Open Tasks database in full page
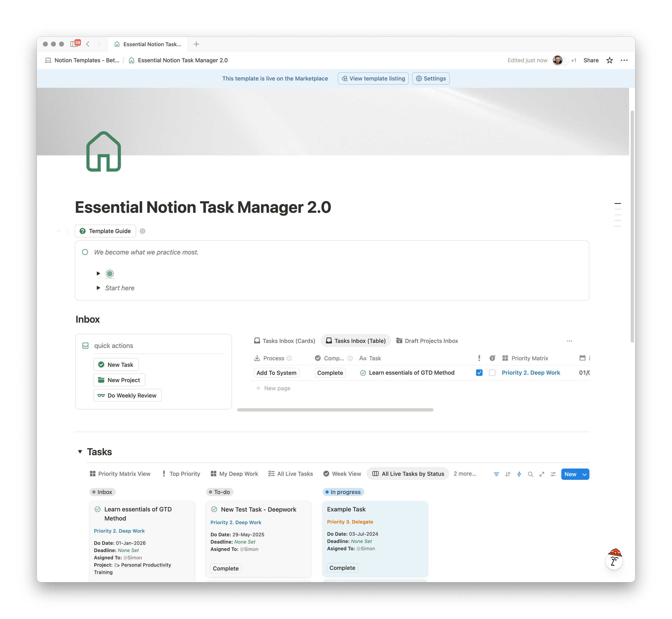Screen dimensions: 672x619 (542, 474)
